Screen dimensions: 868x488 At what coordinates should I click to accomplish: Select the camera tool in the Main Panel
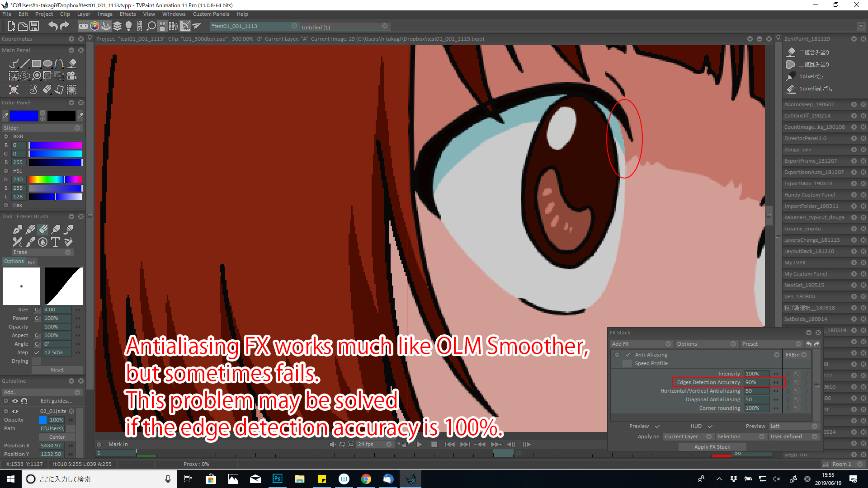pyautogui.click(x=71, y=76)
